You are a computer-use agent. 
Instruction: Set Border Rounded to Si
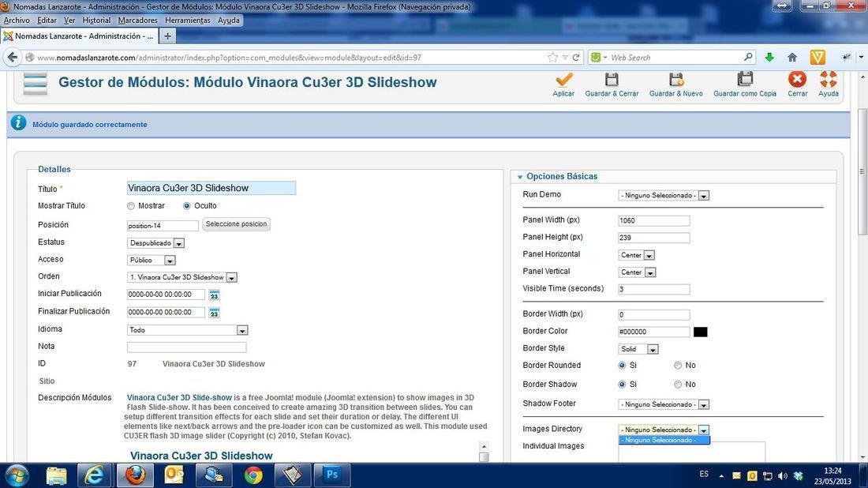coord(623,366)
